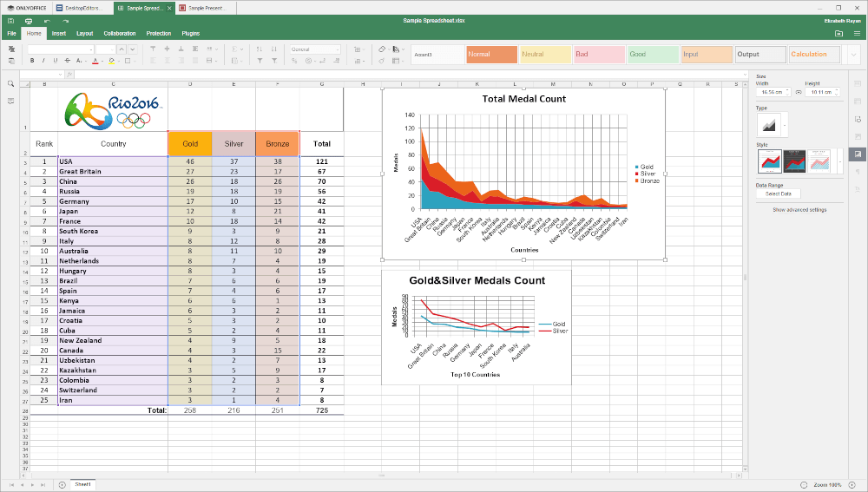
Task: Click Show advanced settings link
Action: [x=799, y=210]
